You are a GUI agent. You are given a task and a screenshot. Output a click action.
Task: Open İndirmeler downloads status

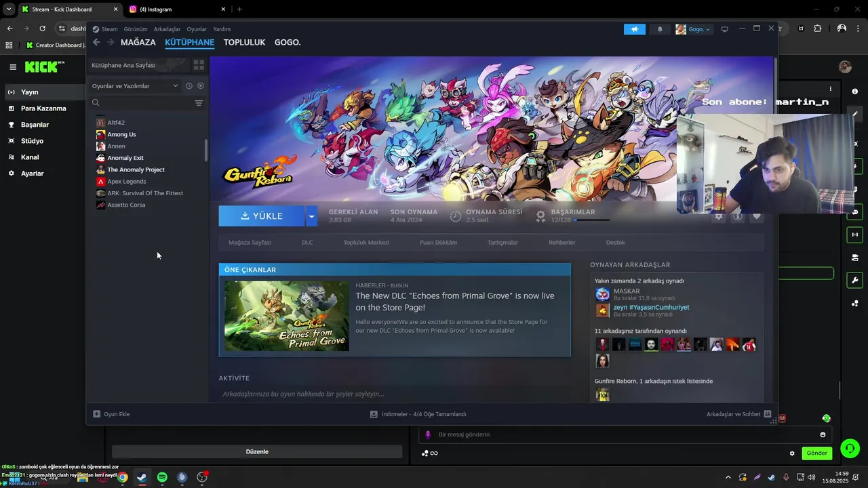[418, 414]
